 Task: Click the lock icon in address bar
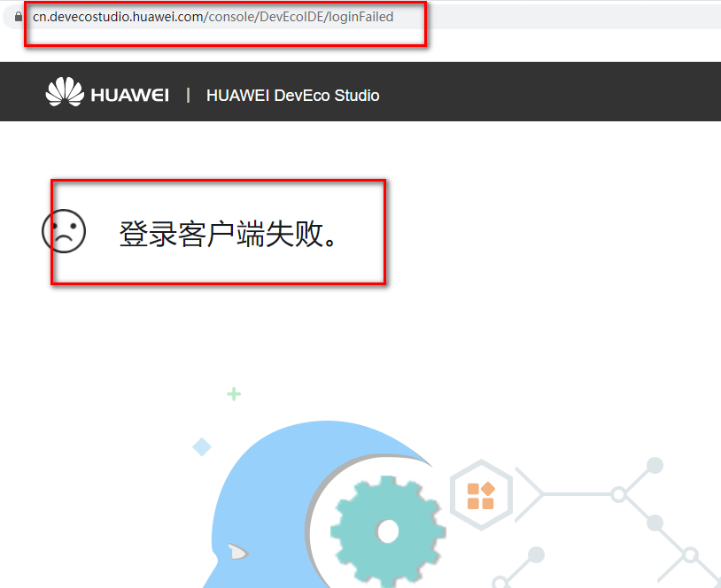click(19, 17)
